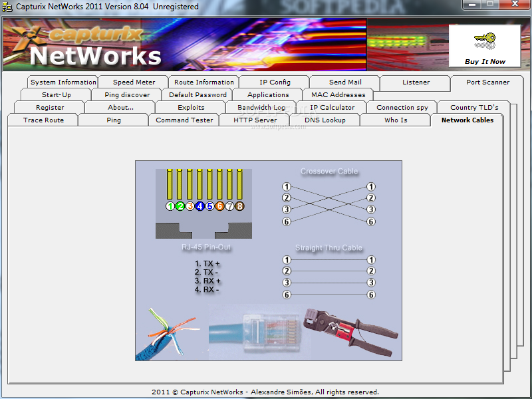Open Route Information tab
The image size is (532, 399).
tap(204, 82)
